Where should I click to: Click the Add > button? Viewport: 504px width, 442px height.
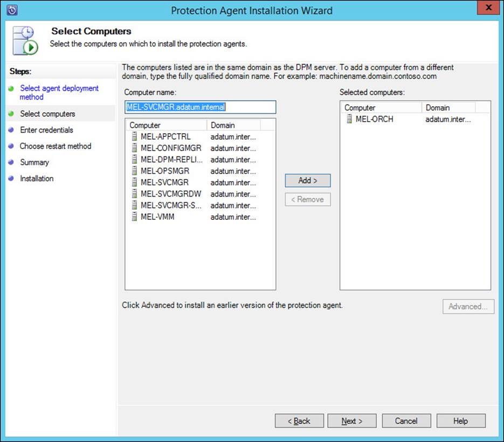click(308, 181)
